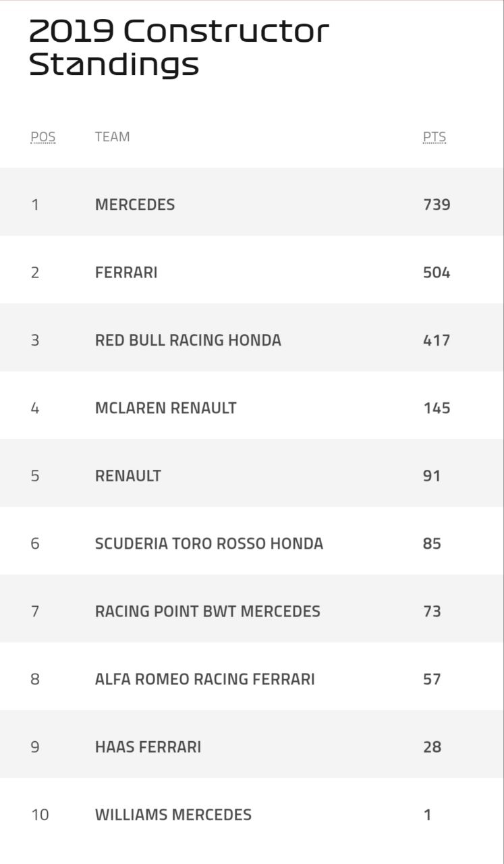Click position number 10 in standings
This screenshot has height=864, width=504.
40,815
